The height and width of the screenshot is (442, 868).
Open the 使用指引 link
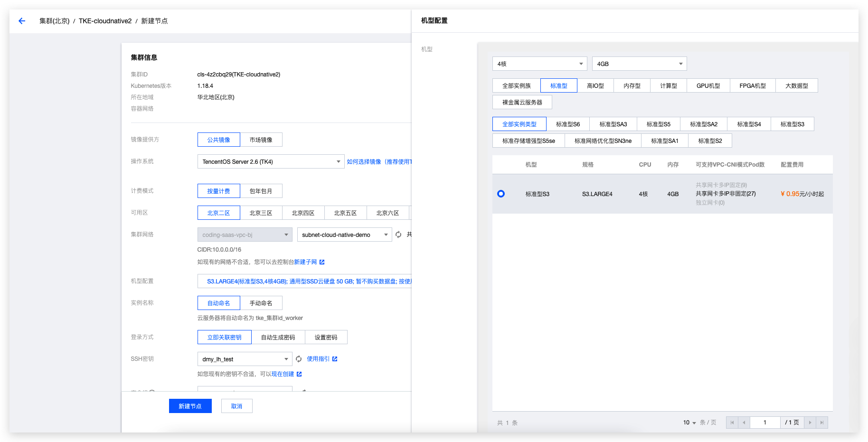[x=318, y=359]
